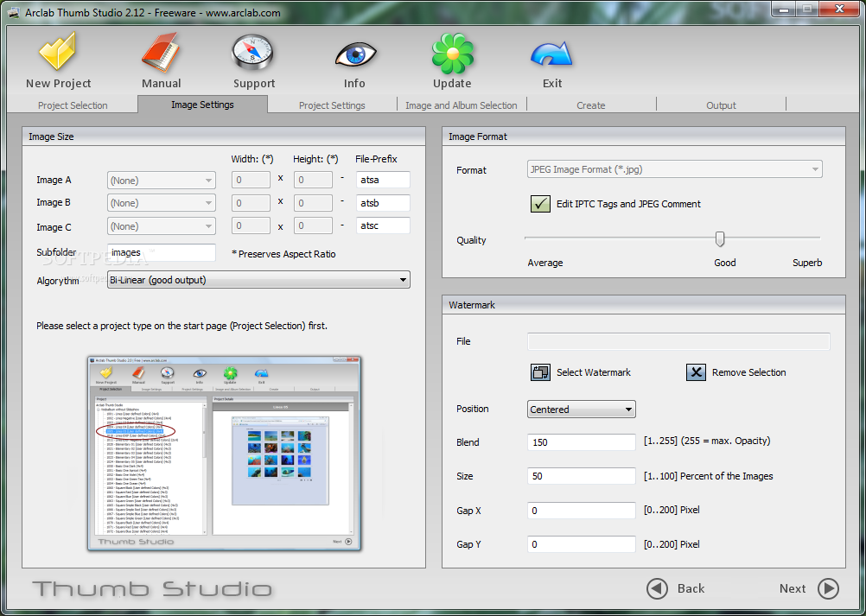Click the Info label

[x=354, y=83]
